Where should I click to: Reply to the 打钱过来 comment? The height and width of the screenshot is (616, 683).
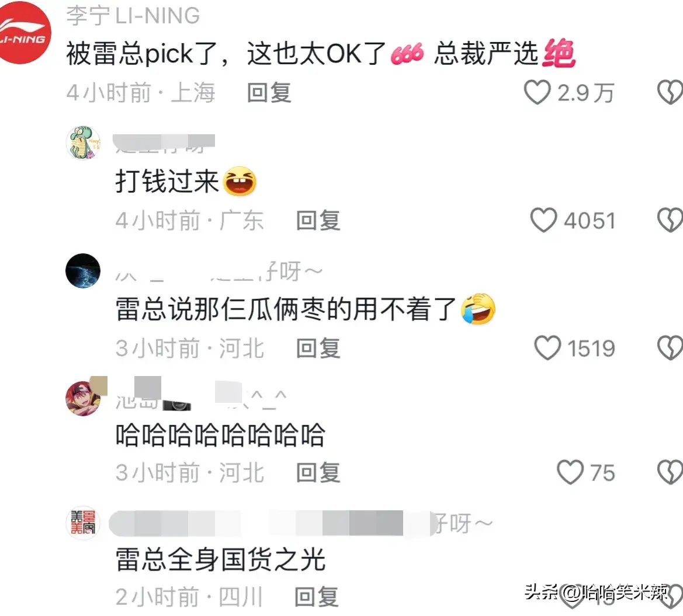318,220
